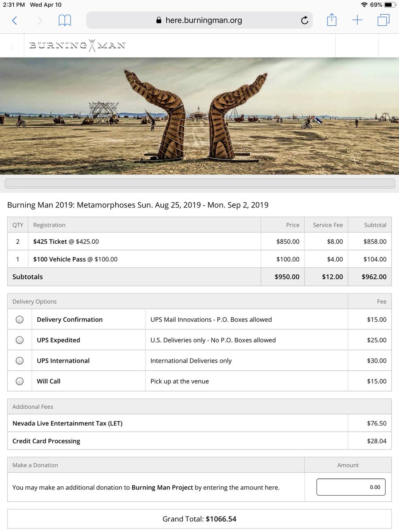Open the Share sheet icon
399x532 pixels.
[332, 20]
